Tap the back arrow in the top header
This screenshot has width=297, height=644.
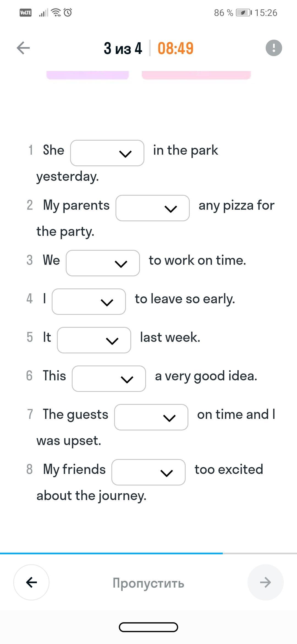[23, 48]
